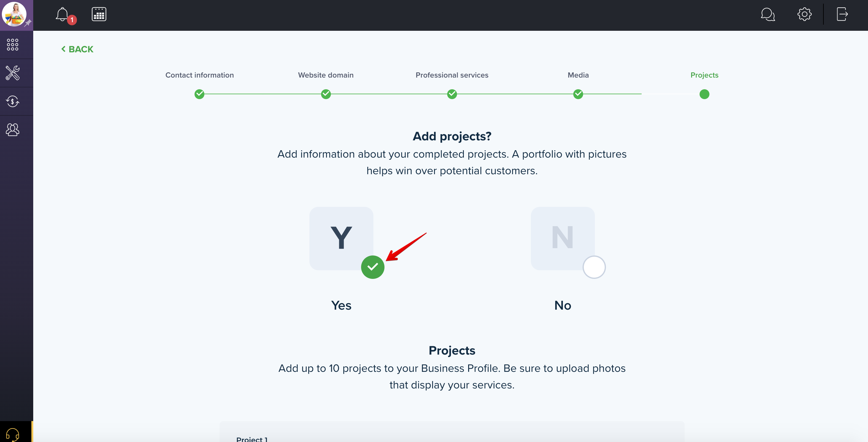868x442 pixels.
Task: Open the settings gear
Action: click(x=804, y=14)
